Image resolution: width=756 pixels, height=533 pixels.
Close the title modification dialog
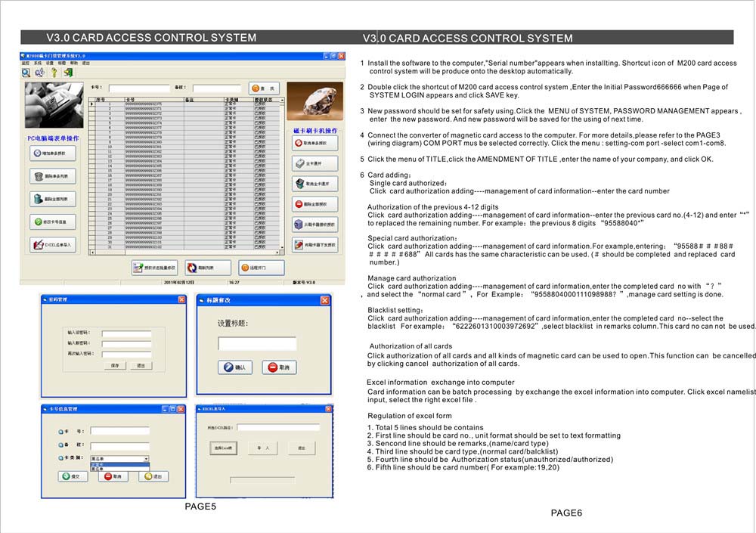point(325,300)
